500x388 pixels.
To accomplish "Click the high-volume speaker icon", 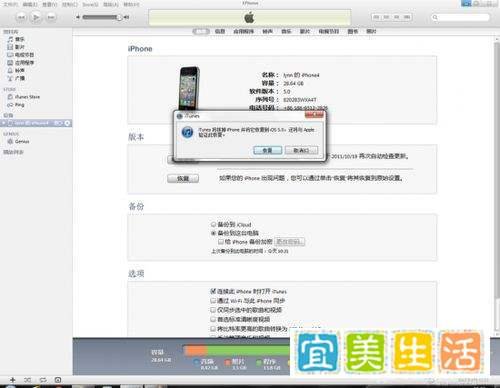I will pos(127,17).
